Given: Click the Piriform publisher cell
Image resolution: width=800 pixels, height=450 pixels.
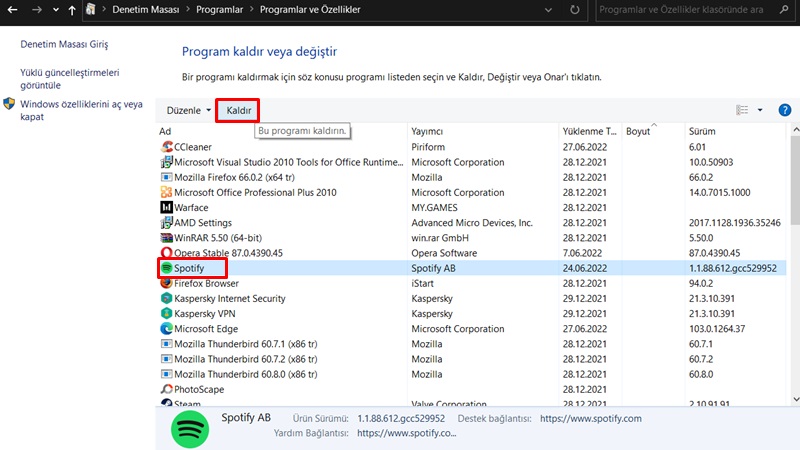Looking at the screenshot, I should coord(428,147).
